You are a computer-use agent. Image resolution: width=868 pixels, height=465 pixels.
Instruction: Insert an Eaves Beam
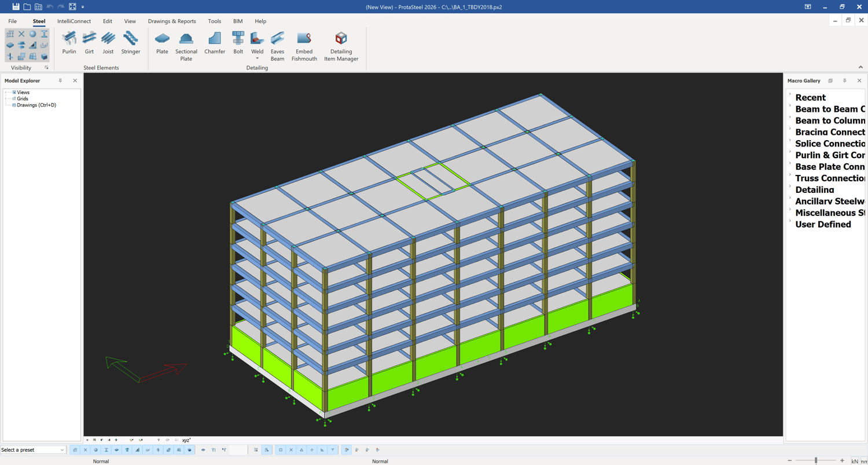(x=278, y=46)
